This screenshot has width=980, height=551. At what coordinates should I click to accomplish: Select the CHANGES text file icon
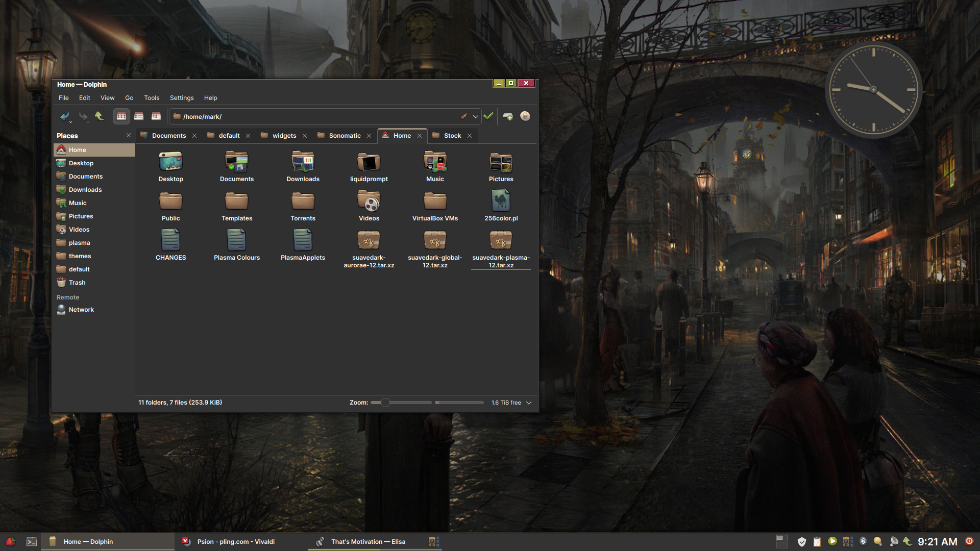click(x=170, y=240)
